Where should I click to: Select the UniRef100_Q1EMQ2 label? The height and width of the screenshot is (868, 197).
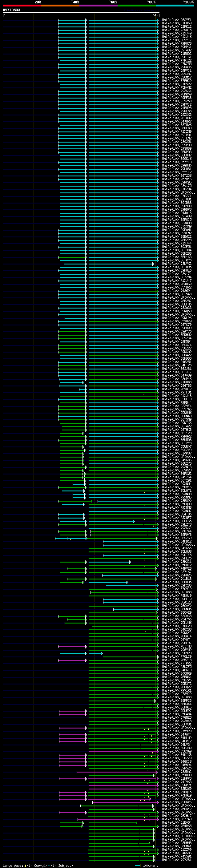[177, 54]
